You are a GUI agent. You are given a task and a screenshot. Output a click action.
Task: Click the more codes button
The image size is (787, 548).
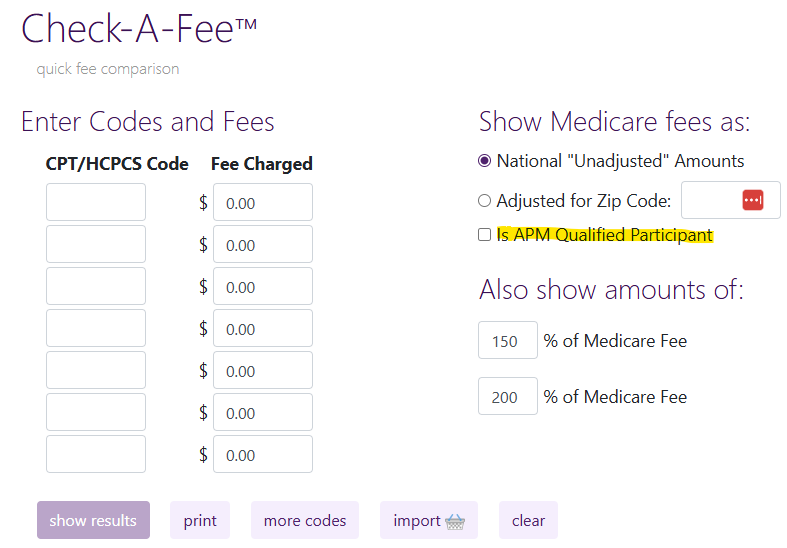tap(305, 520)
